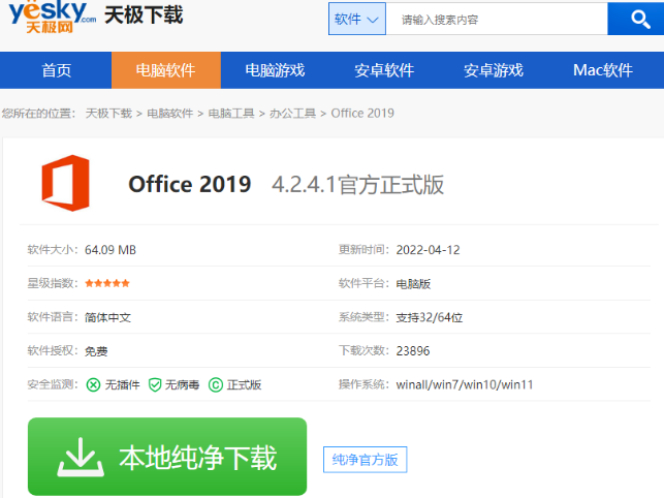Click the 无病毒 shield check icon
664x498 pixels.
(x=155, y=385)
